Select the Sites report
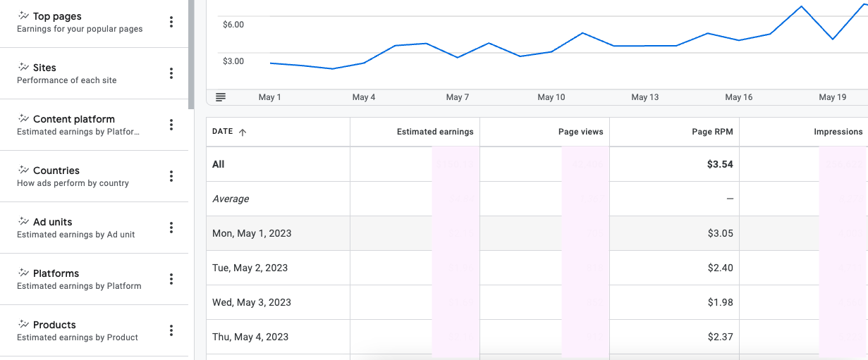The image size is (868, 360). point(94,73)
